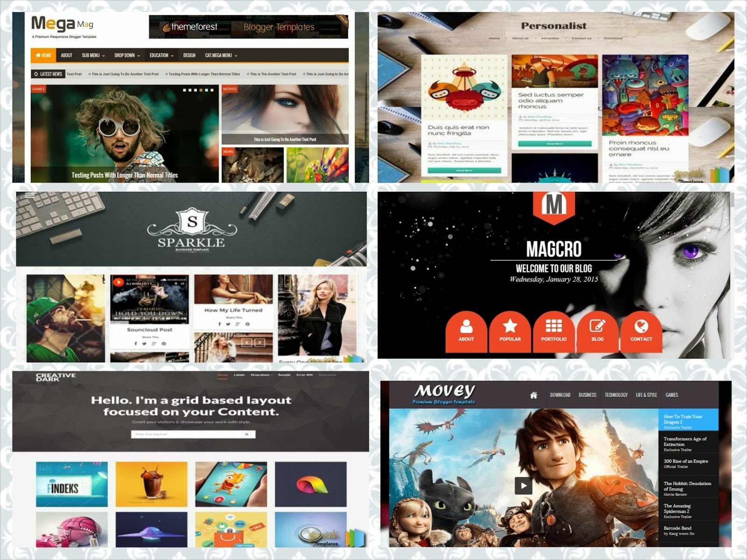747x560 pixels.
Task: Expand the Education dropdown in Mega Mag
Action: (x=162, y=55)
